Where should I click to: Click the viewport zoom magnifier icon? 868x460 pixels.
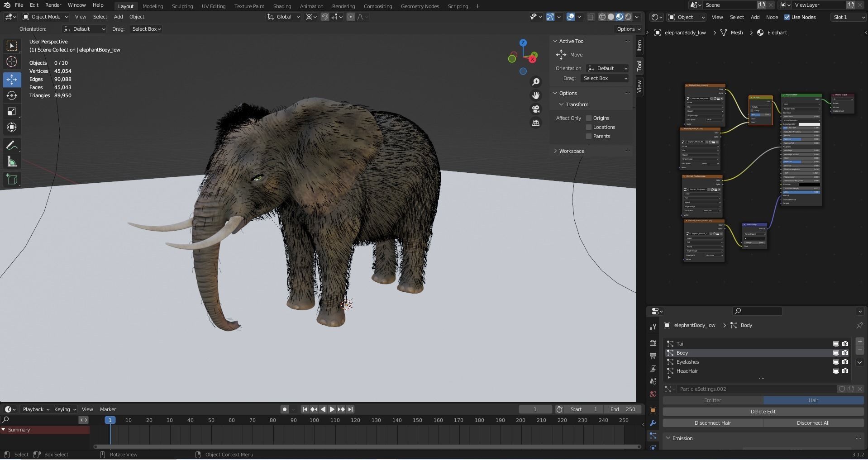[x=536, y=82]
